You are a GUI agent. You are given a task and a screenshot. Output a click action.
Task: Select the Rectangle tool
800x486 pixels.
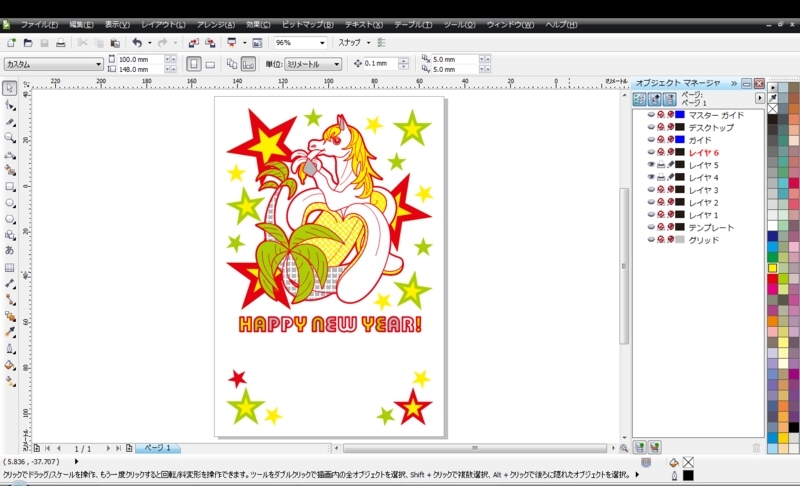coord(10,187)
